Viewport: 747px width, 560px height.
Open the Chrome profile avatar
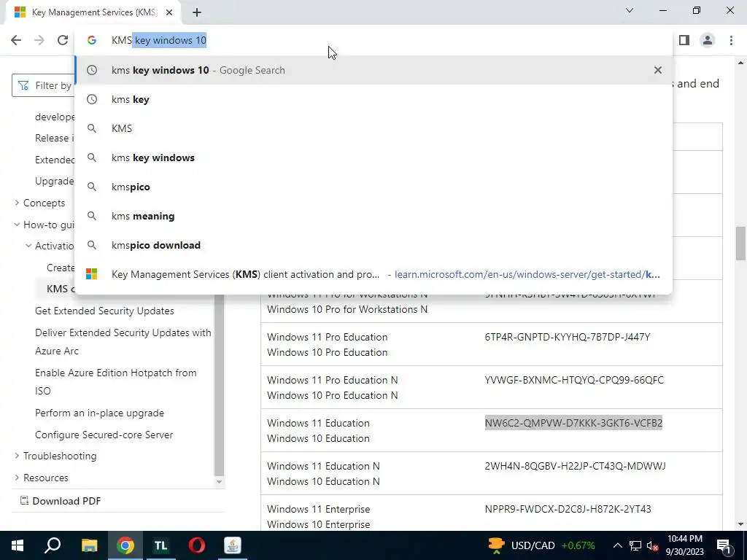tap(708, 40)
